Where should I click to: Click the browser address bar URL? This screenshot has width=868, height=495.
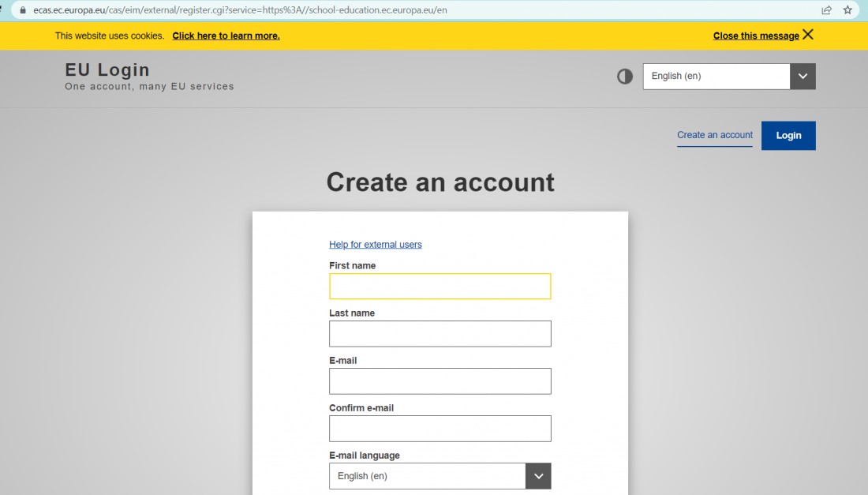tap(240, 10)
